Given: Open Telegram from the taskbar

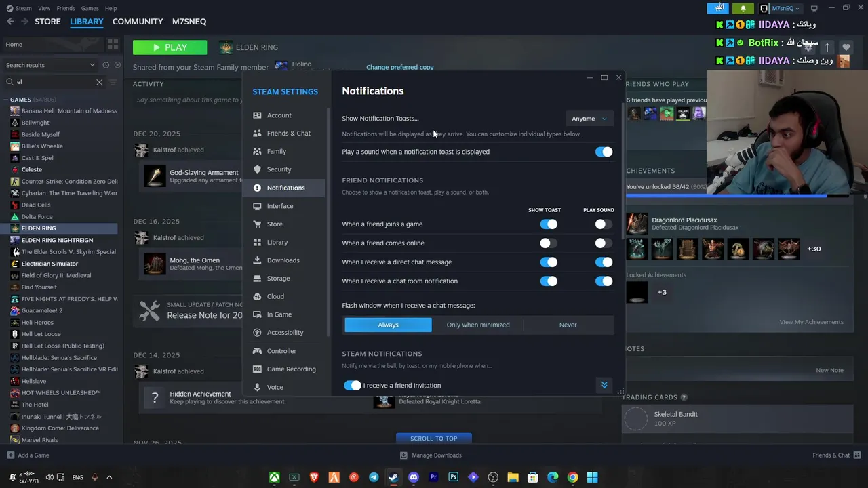Looking at the screenshot, I should (374, 477).
